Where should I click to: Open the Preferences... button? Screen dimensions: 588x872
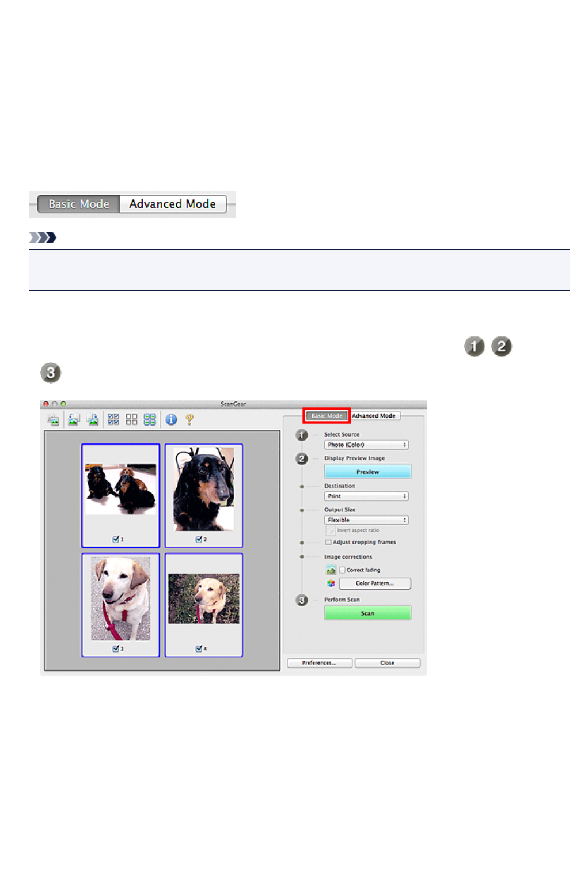[320, 664]
